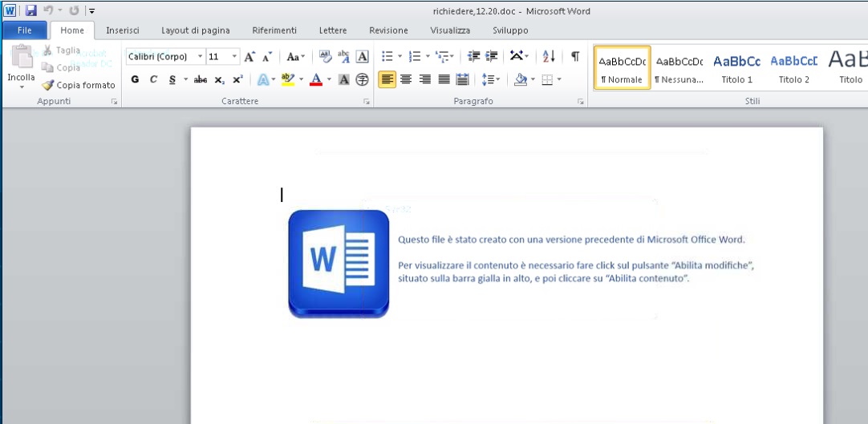
Task: Expand the Incolla paste options arrow
Action: pyautogui.click(x=22, y=87)
